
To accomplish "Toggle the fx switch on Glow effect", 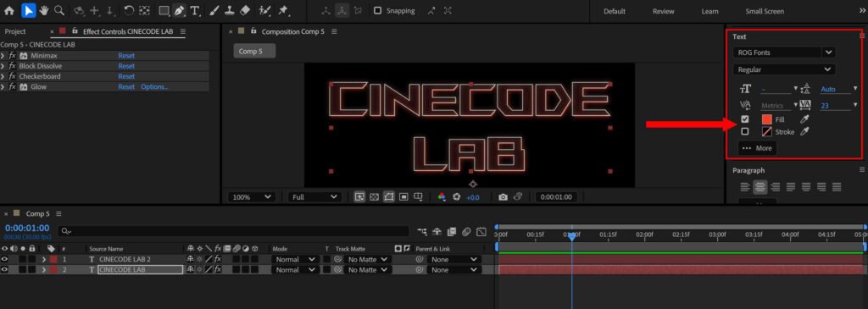I will coord(13,87).
